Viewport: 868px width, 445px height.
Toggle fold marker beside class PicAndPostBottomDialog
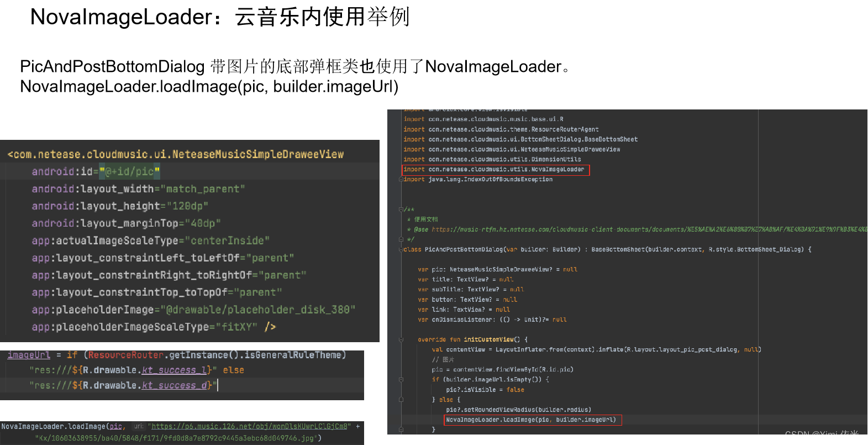coord(401,250)
